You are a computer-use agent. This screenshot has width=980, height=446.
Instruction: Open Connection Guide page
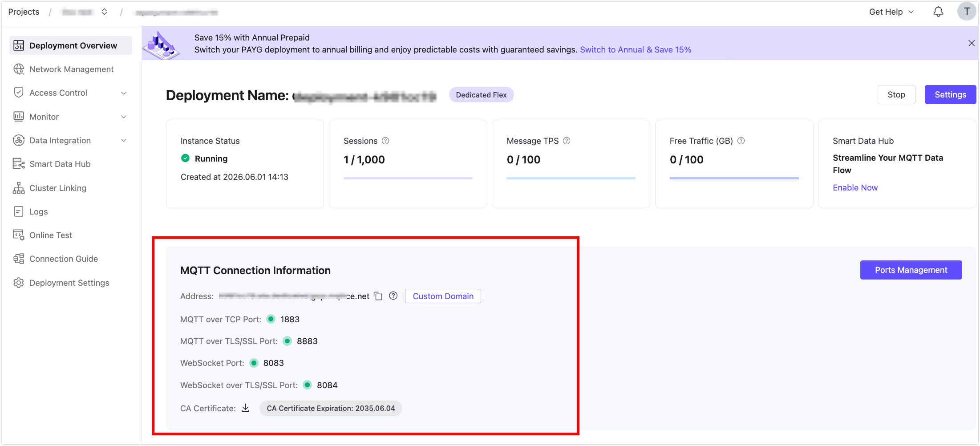pyautogui.click(x=71, y=259)
